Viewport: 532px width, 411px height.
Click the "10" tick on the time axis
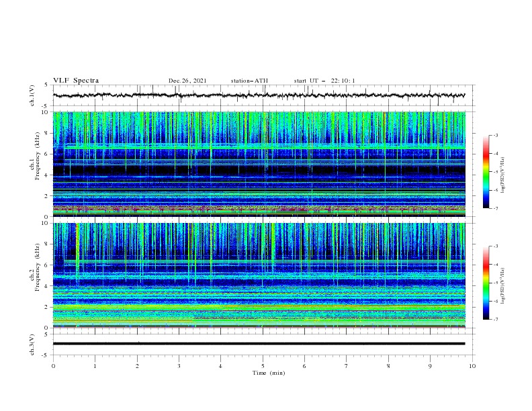pos(472,366)
